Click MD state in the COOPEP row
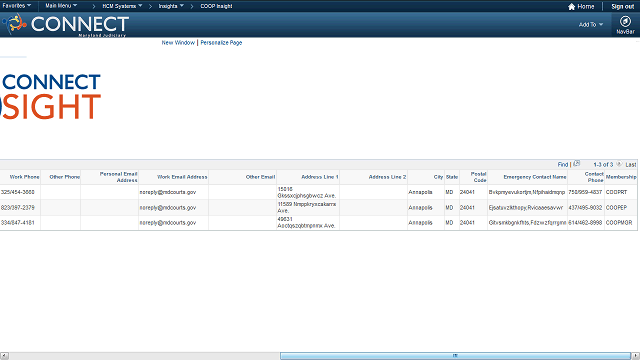The width and height of the screenshot is (640, 360). pos(449,207)
